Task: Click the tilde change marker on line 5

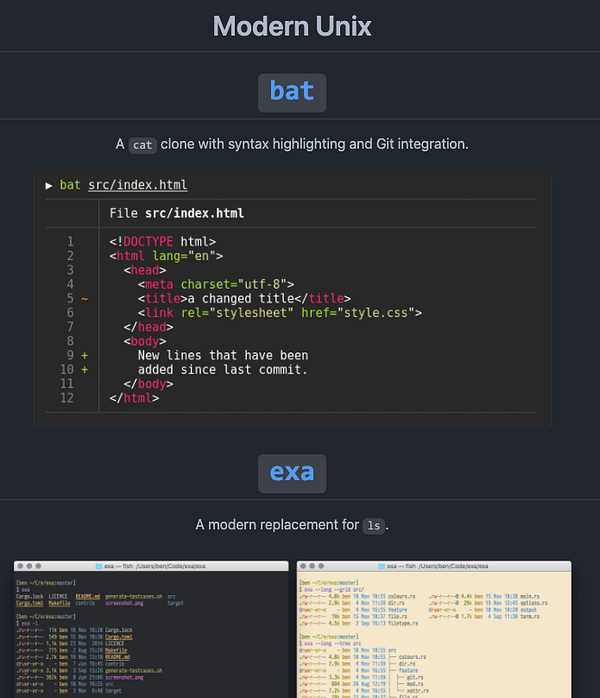Action: [x=85, y=299]
